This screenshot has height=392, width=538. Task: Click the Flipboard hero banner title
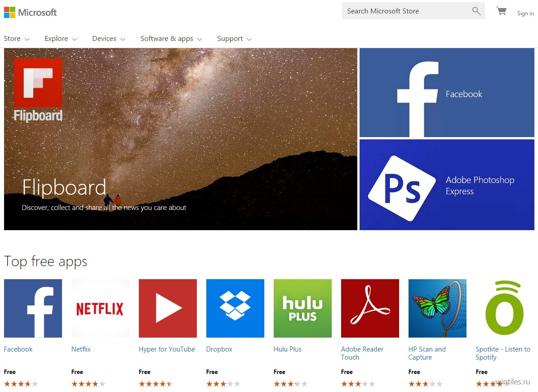(x=64, y=187)
